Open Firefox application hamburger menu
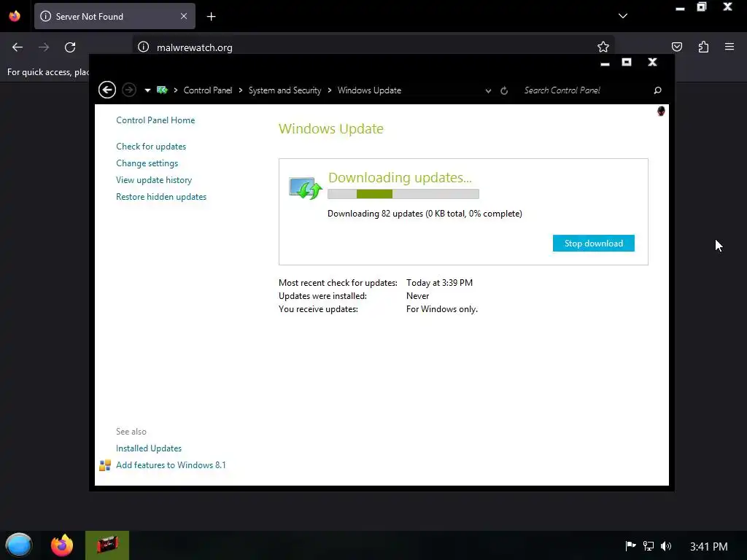Viewport: 747px width, 560px height. coord(729,47)
